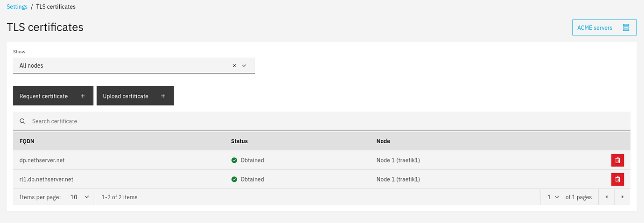
Task: Go to Settings breadcrumb link
Action: (x=17, y=7)
